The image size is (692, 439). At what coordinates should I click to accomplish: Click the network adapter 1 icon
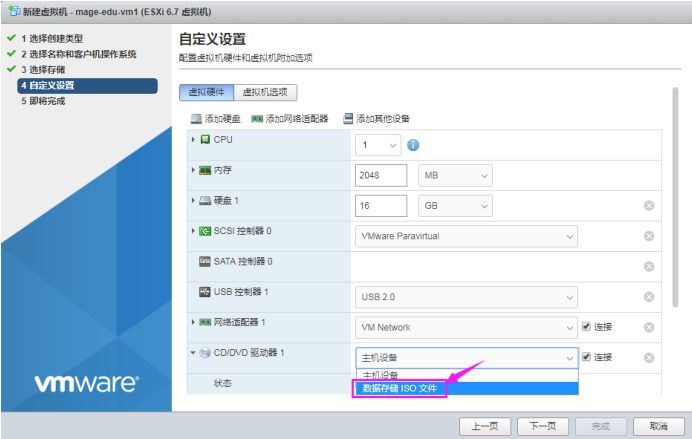point(205,322)
